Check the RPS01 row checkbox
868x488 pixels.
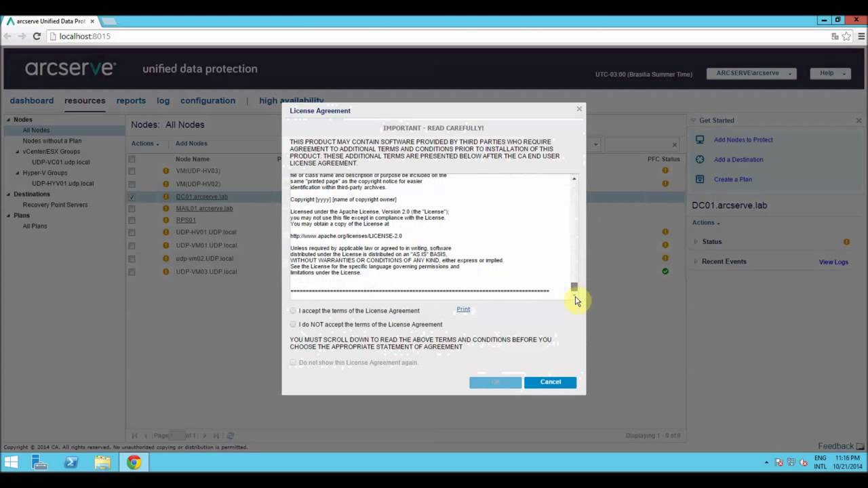point(132,220)
